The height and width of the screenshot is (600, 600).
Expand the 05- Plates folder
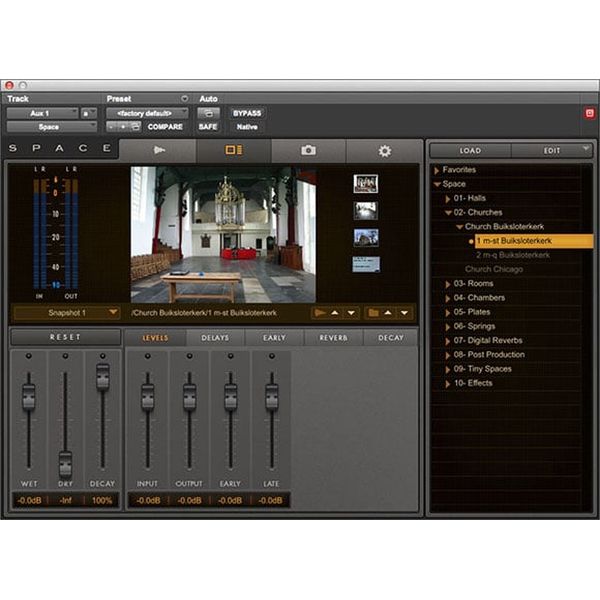448,313
